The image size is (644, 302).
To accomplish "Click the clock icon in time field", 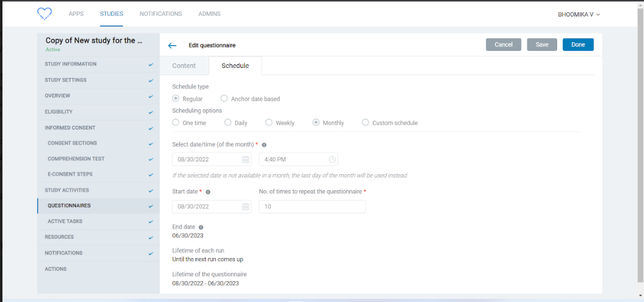I will pos(332,160).
